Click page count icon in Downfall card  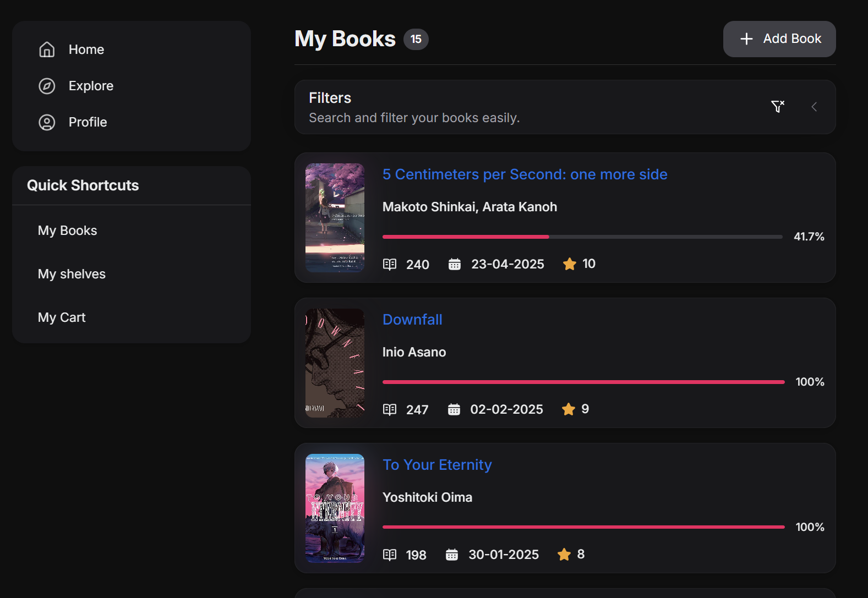point(390,409)
